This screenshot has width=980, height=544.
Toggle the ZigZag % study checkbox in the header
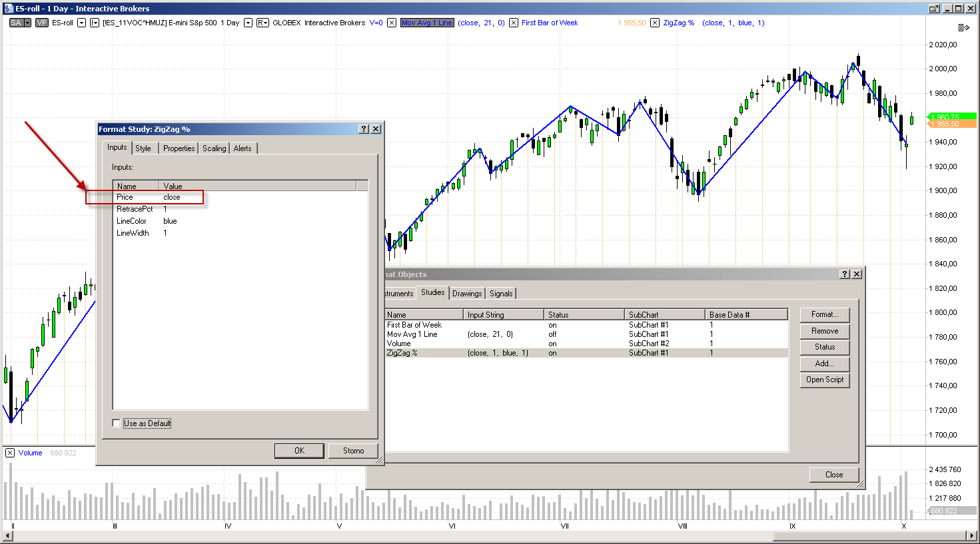point(655,23)
